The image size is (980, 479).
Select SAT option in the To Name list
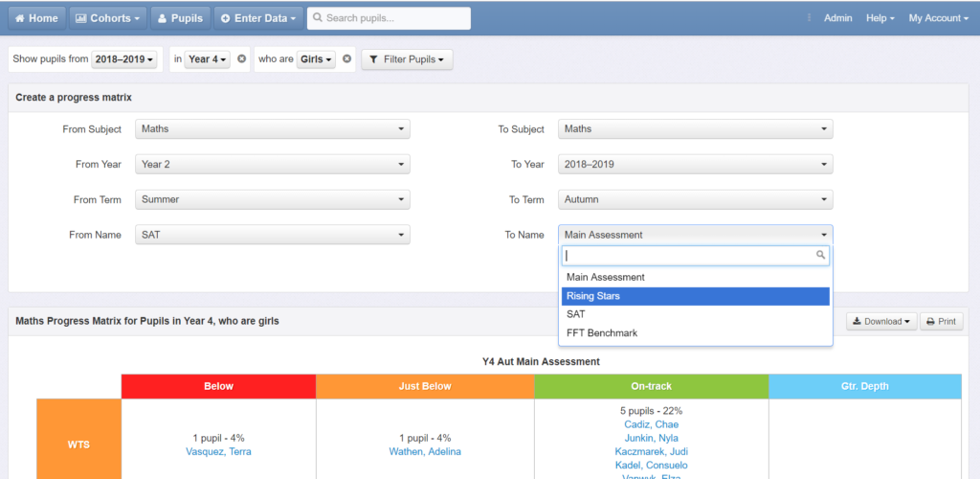(695, 314)
